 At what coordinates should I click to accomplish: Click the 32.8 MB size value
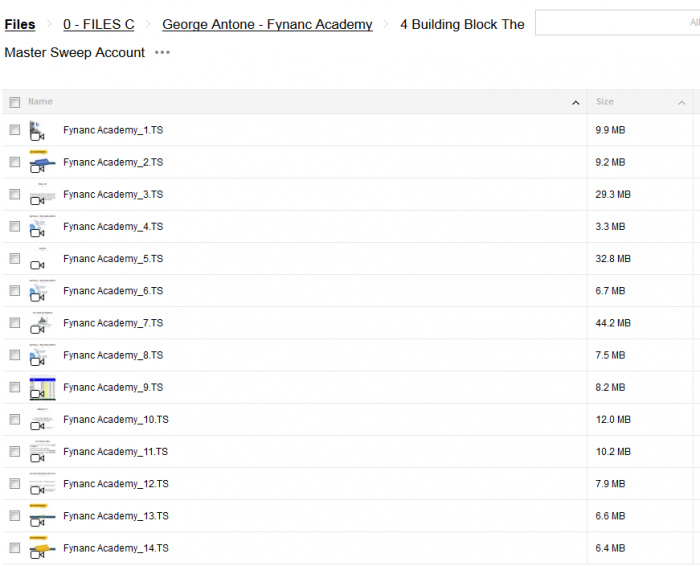click(x=613, y=258)
